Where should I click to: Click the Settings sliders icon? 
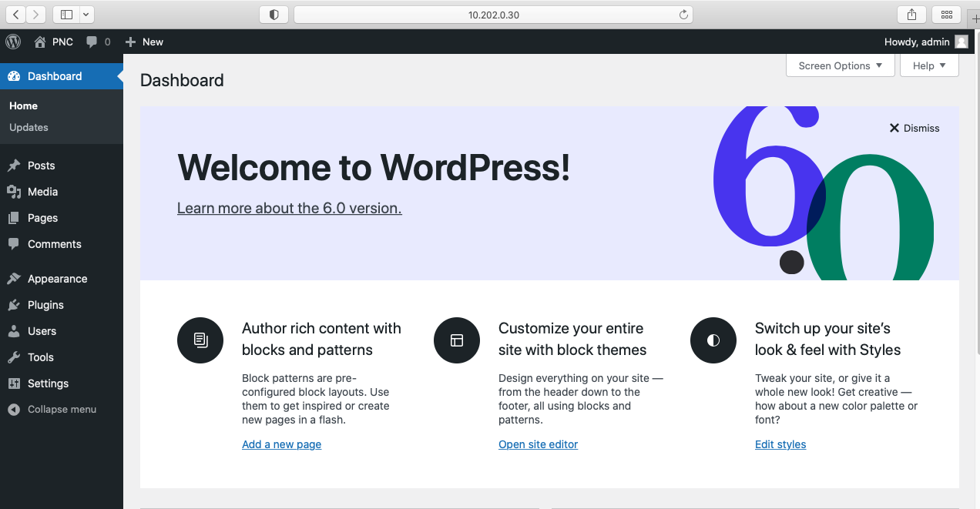[x=13, y=383]
